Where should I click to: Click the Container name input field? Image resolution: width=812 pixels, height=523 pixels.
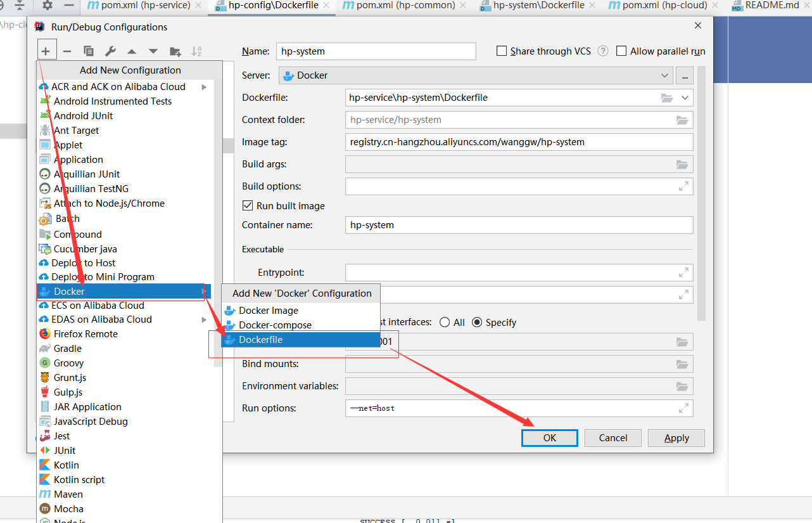pyautogui.click(x=519, y=225)
